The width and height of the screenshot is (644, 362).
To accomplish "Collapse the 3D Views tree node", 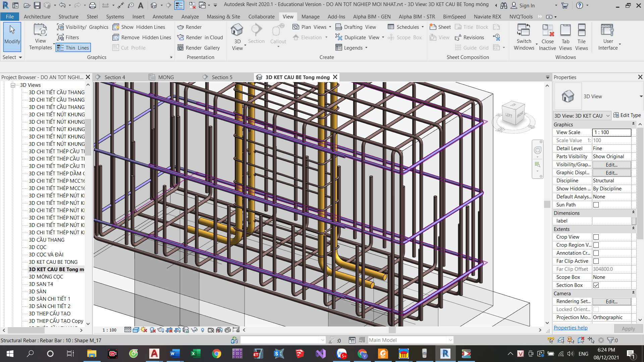I will coord(13,85).
